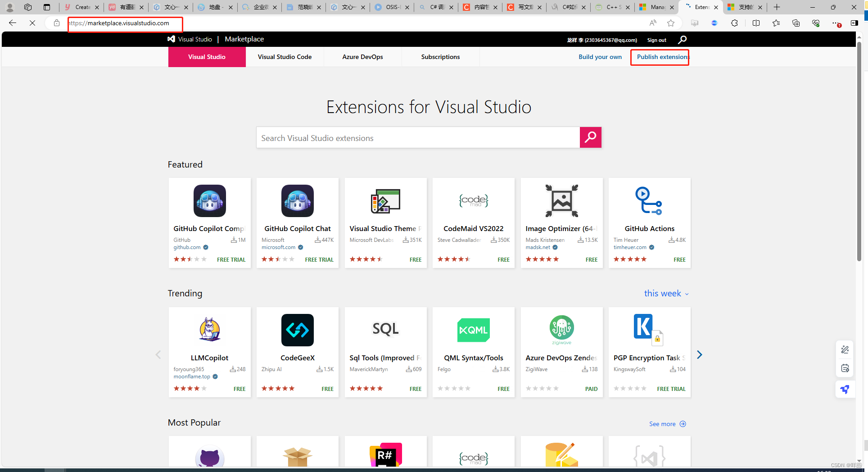The height and width of the screenshot is (472, 868).
Task: Click GitHub Actions title text
Action: (x=649, y=229)
